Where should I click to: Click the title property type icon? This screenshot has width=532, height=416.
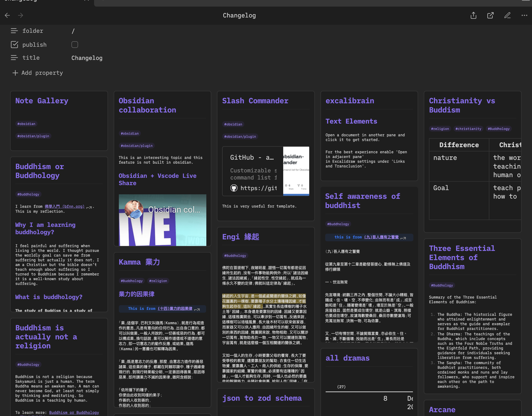coord(14,58)
